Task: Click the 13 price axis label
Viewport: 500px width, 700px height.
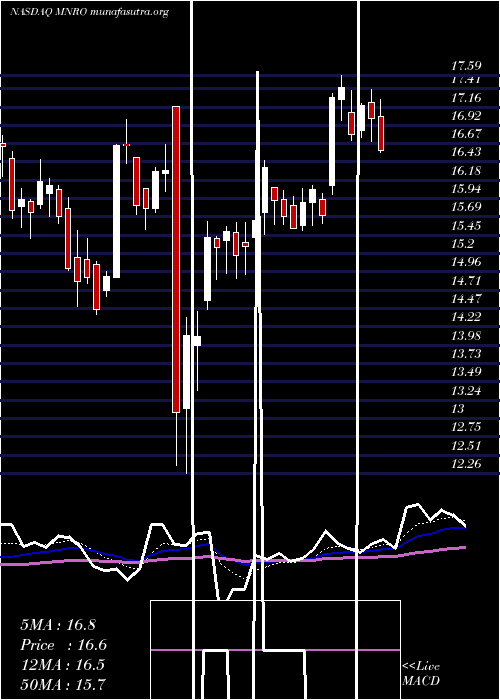Action: pyautogui.click(x=458, y=408)
